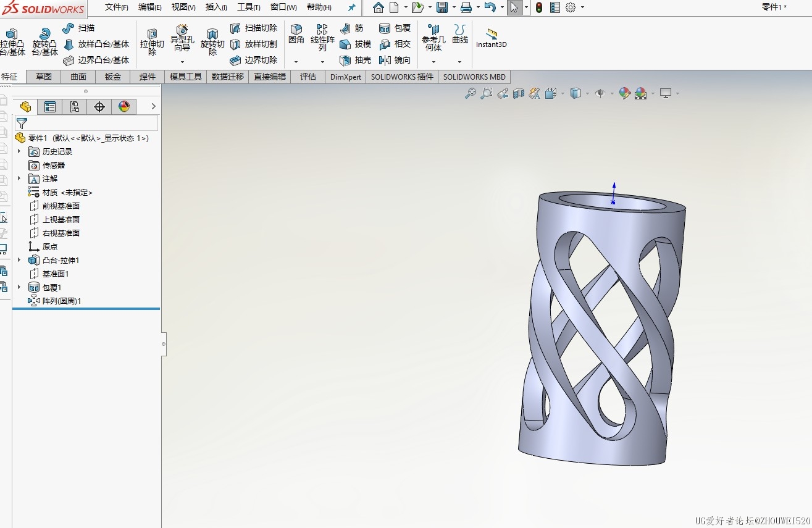
Task: Select the 放样凸台/基体 loft tool
Action: coord(96,44)
